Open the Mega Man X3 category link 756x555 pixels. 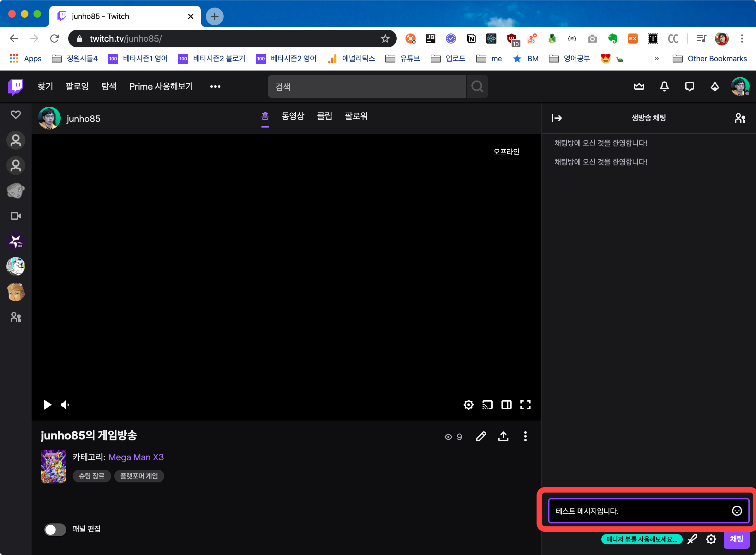click(x=136, y=457)
